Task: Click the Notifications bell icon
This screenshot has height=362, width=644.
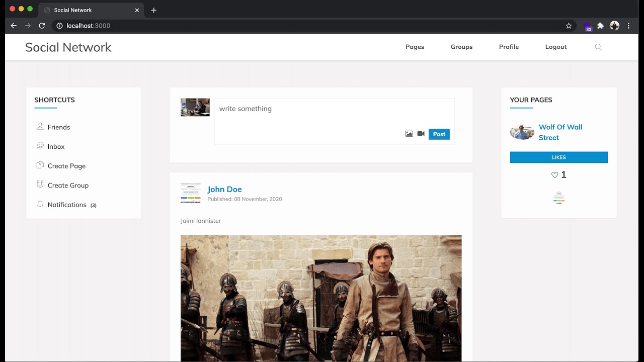Action: pyautogui.click(x=40, y=204)
